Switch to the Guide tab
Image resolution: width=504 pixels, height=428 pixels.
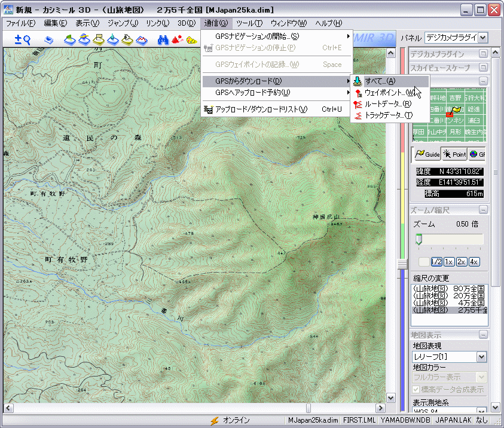[427, 155]
